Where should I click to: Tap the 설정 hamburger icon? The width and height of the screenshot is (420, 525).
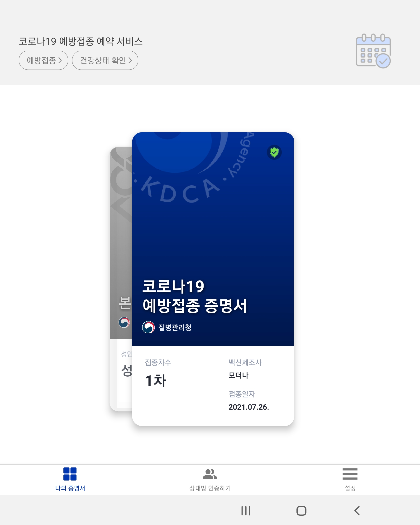point(350,474)
